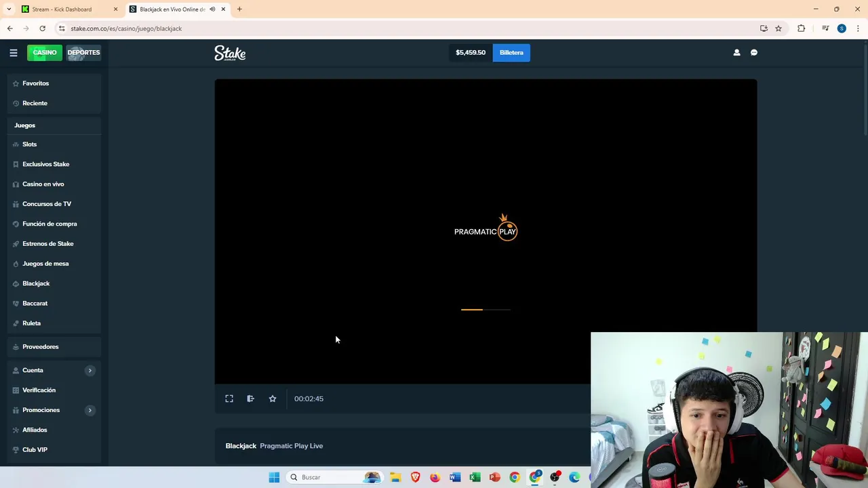Switch to DEPORTES section

tap(83, 53)
